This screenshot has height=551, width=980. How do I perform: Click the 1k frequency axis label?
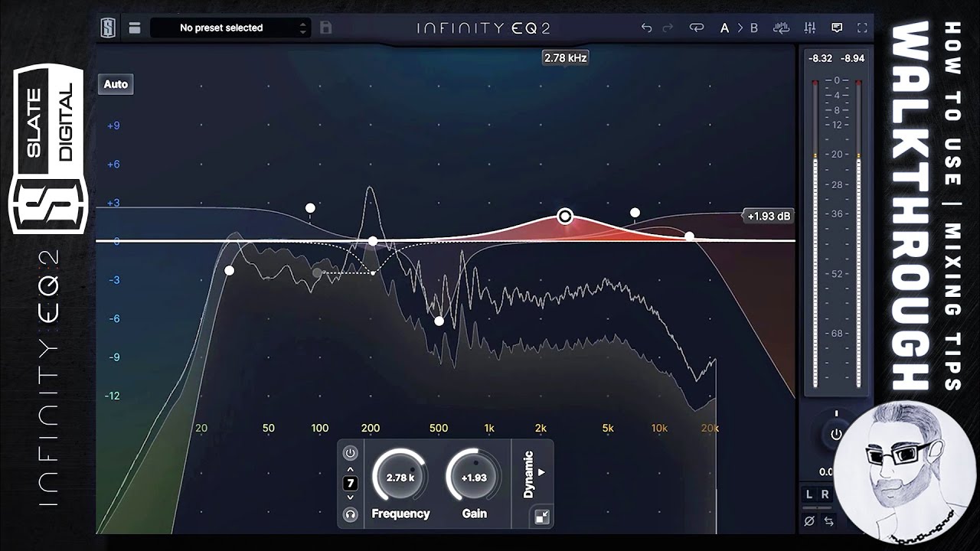[x=489, y=428]
